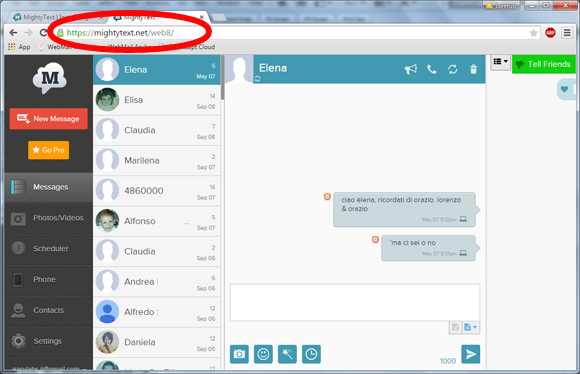Open the emoji smiley picker

tap(263, 354)
